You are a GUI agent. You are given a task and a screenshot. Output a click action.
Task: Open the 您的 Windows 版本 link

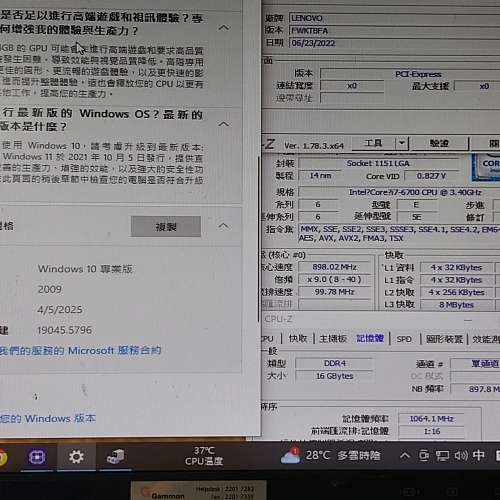(x=48, y=419)
